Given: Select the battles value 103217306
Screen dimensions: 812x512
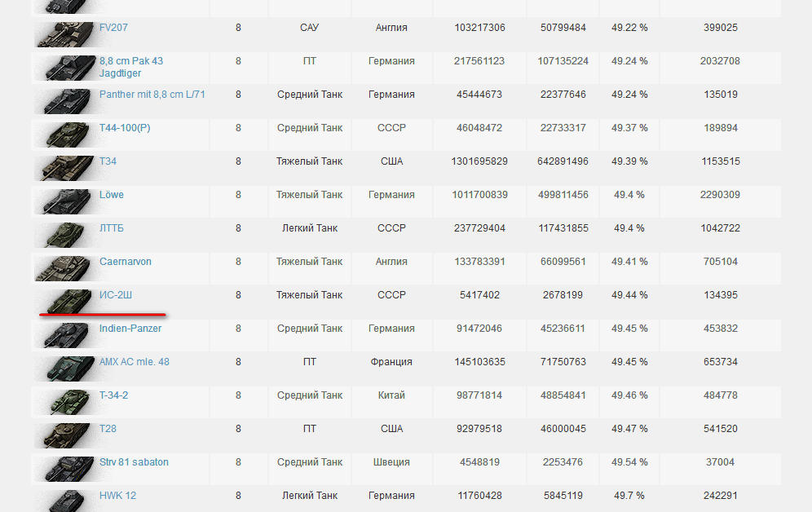Looking at the screenshot, I should click(479, 28).
